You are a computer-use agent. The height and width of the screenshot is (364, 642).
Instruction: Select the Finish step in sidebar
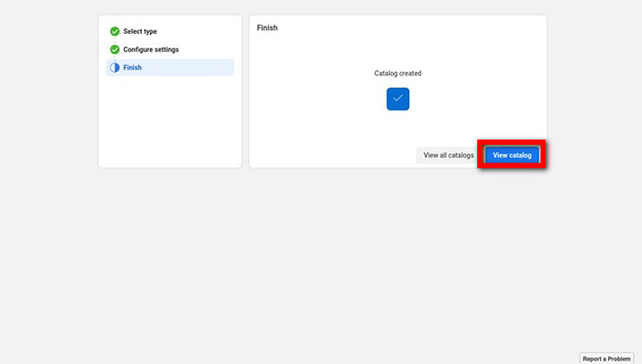click(x=170, y=68)
